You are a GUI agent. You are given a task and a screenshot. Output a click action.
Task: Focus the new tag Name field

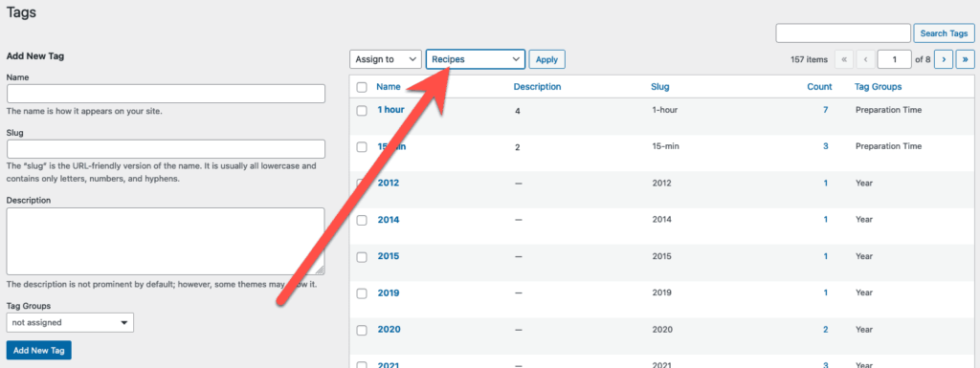click(166, 94)
